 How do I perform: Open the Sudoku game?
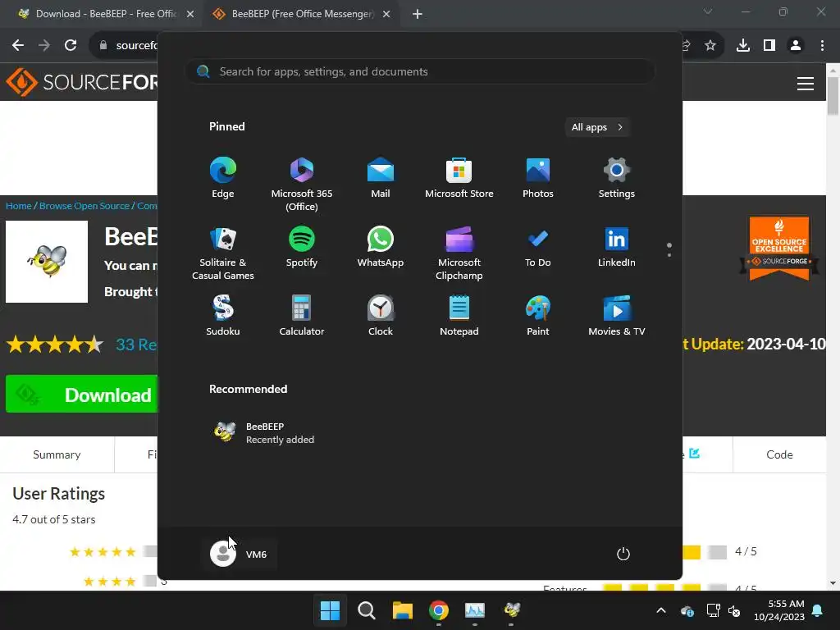223,316
